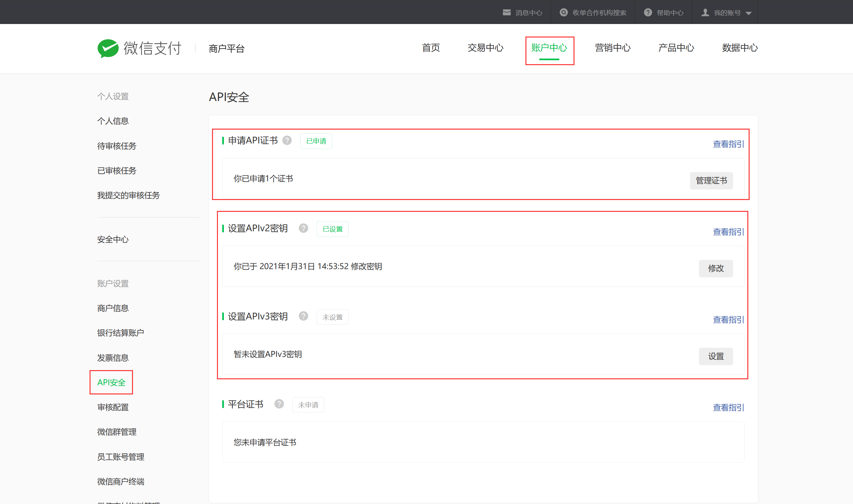Open 员工账号管理 in sidebar
853x504 pixels.
pos(120,457)
